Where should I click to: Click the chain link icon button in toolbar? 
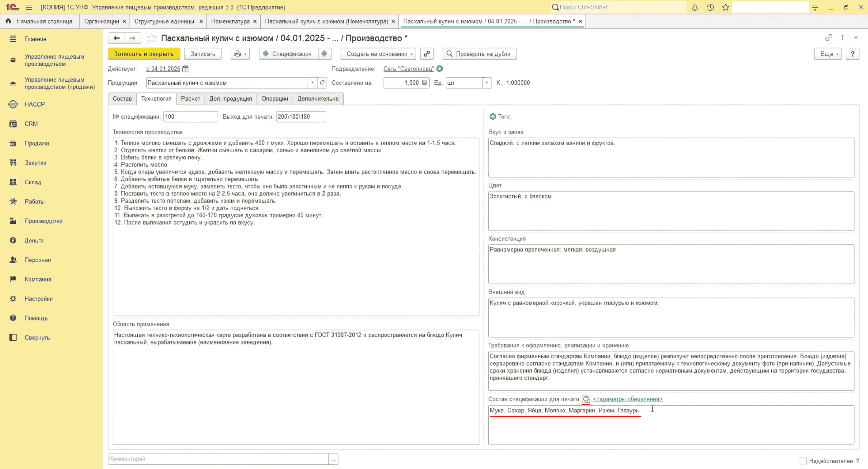[427, 54]
